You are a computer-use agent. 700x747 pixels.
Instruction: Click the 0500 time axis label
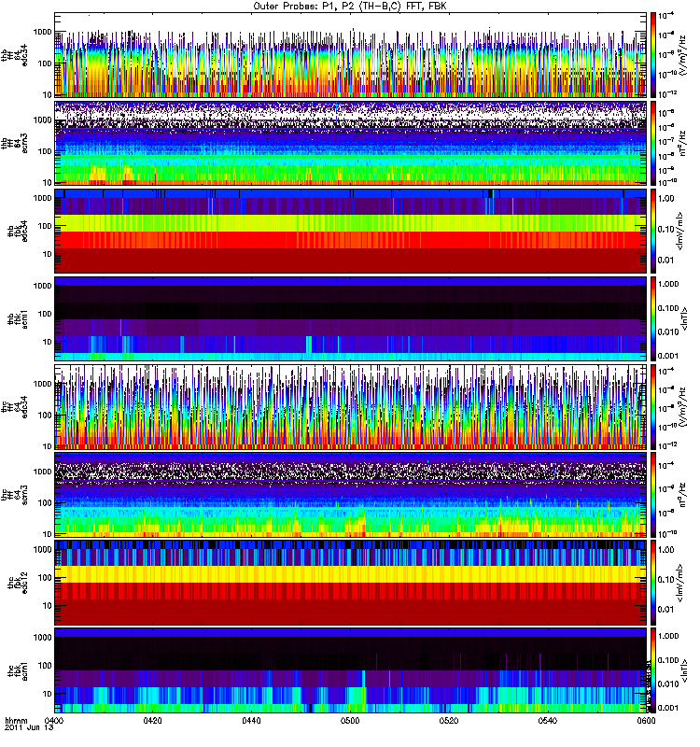click(x=350, y=721)
